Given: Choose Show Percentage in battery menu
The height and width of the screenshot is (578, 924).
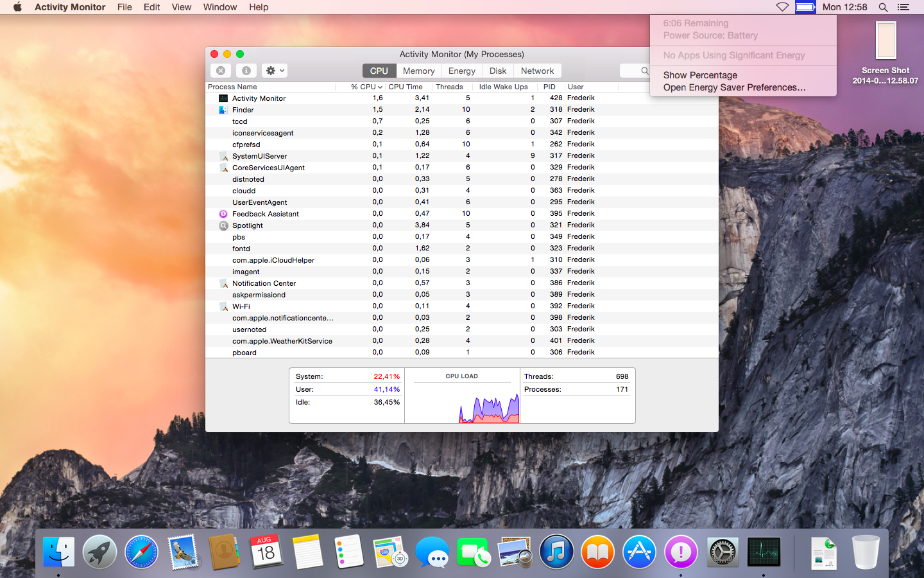Looking at the screenshot, I should [x=743, y=75].
